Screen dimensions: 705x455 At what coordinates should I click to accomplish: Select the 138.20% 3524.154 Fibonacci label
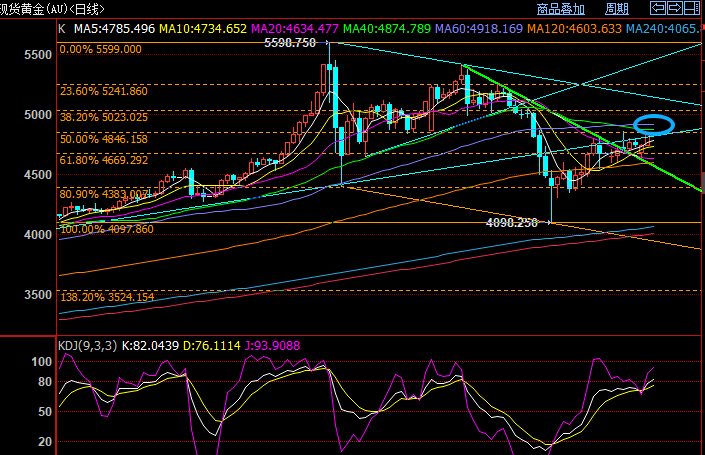(106, 297)
